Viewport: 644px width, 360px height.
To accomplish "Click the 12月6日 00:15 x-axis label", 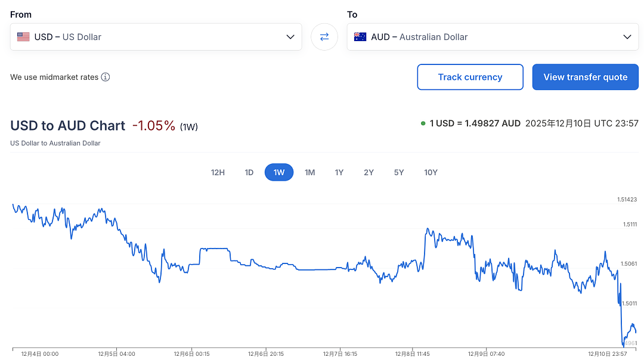I will [192, 354].
